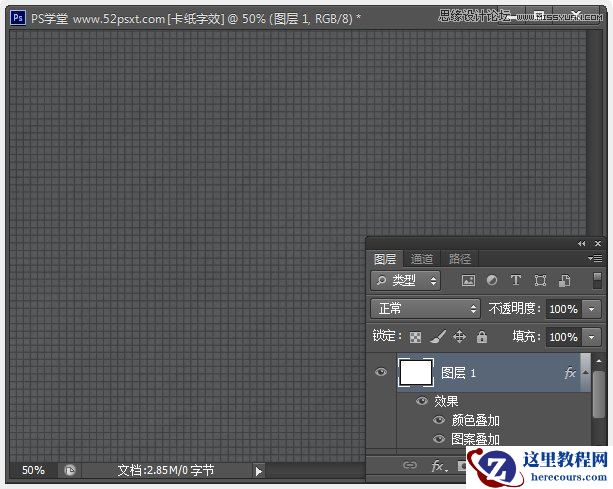Click the 填充 fill label
The image size is (613, 489).
click(526, 336)
